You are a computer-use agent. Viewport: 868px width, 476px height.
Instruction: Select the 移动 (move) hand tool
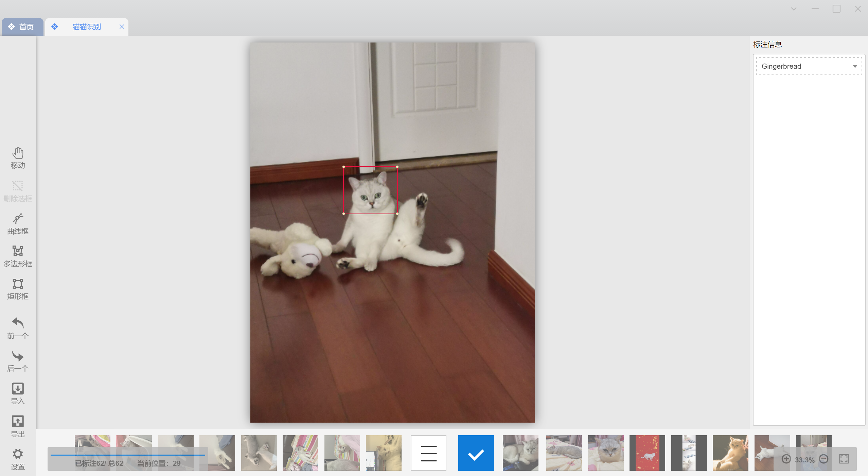point(18,157)
